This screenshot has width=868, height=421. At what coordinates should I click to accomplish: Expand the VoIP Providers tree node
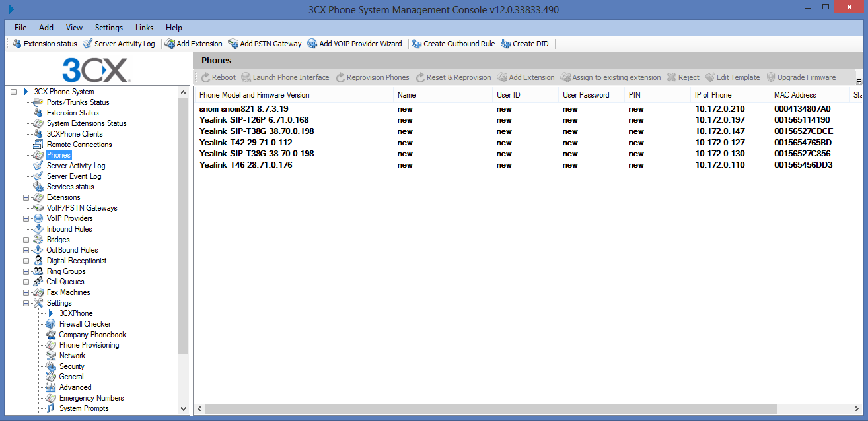26,218
